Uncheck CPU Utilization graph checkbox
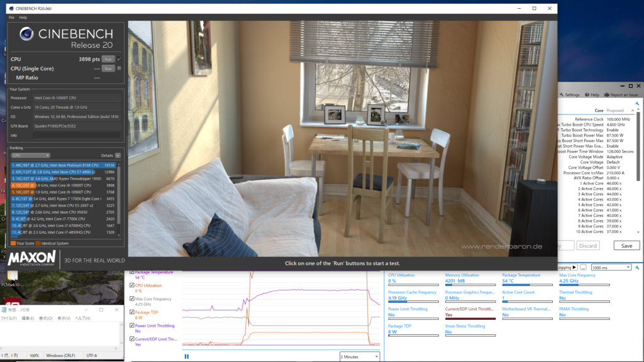Screen dimensions: 644x362 pos(132,285)
